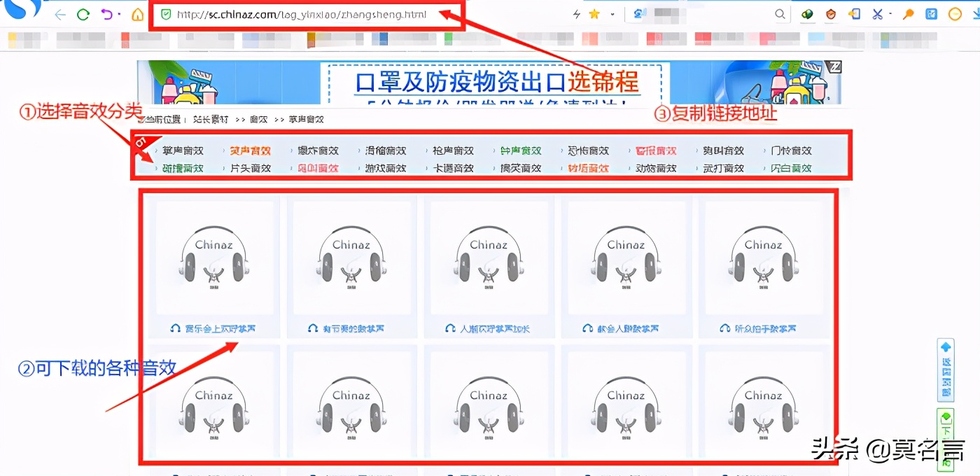Click the green security shield in address bar
Image resolution: width=980 pixels, height=476 pixels.
166,14
